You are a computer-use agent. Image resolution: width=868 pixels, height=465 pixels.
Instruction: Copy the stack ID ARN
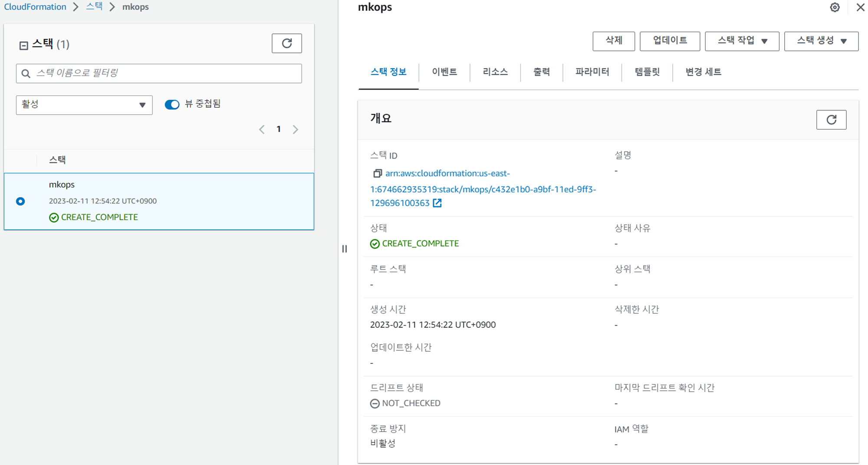coord(377,174)
